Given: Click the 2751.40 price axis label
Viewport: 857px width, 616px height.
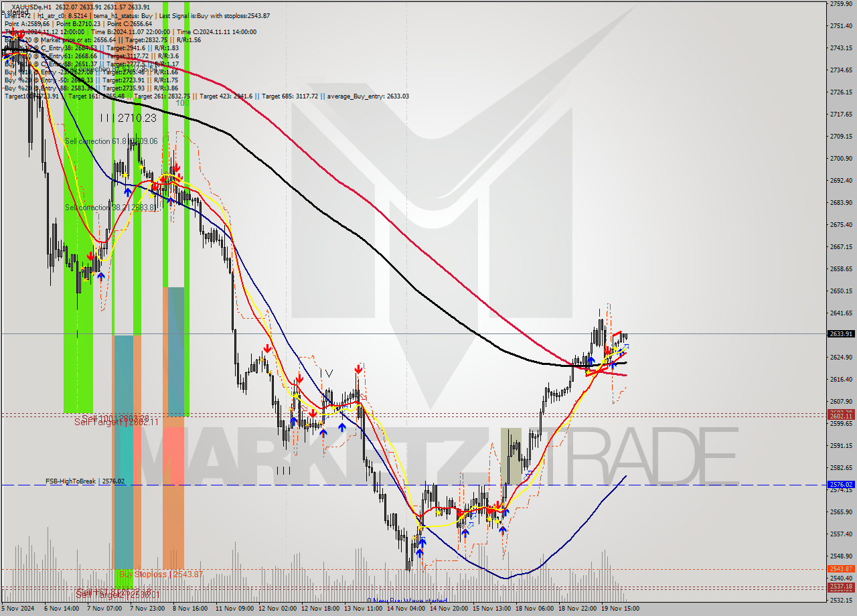Looking at the screenshot, I should (840, 25).
